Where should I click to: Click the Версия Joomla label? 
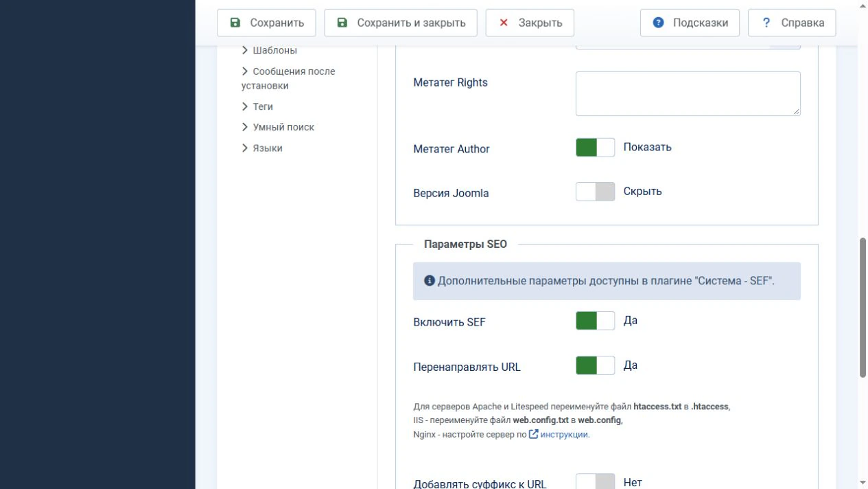[x=451, y=193]
